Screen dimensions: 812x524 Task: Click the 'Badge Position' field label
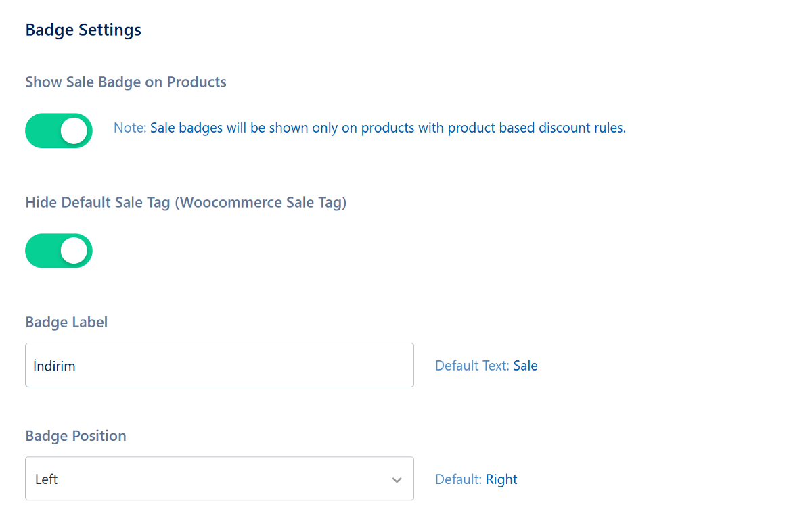pyautogui.click(x=76, y=436)
